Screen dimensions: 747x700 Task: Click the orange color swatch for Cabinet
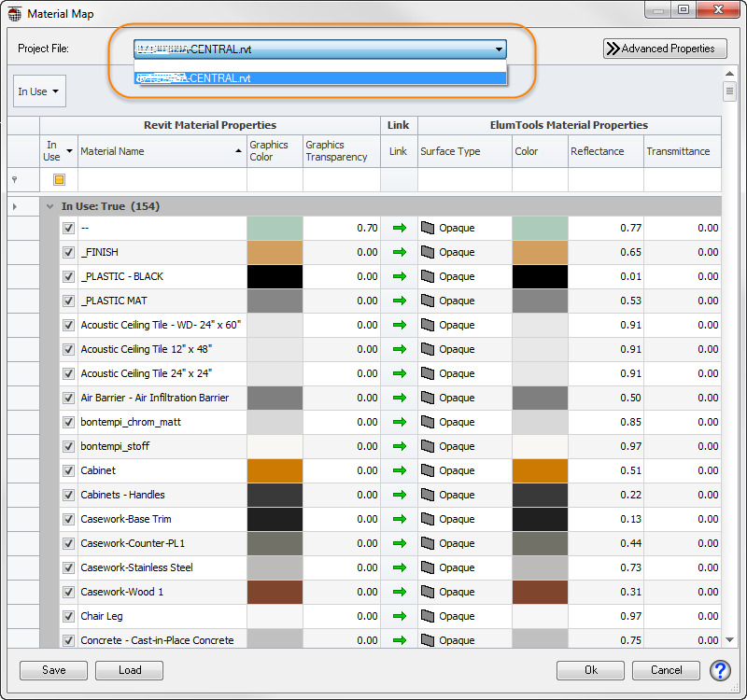pos(275,470)
